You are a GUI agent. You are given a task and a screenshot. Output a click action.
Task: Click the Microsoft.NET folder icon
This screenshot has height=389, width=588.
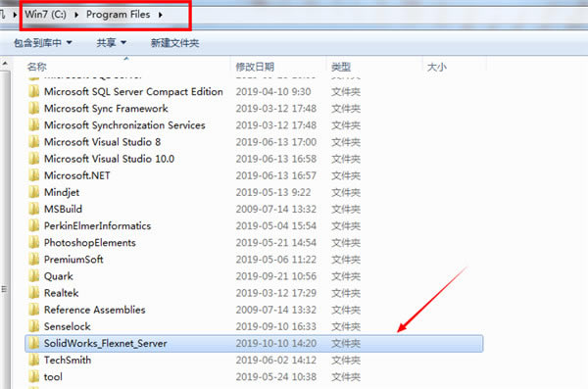coord(33,175)
